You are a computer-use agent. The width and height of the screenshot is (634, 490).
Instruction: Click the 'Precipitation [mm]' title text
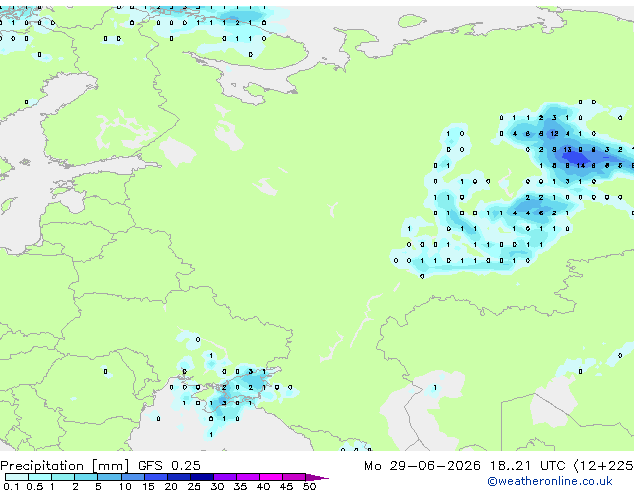pos(65,466)
